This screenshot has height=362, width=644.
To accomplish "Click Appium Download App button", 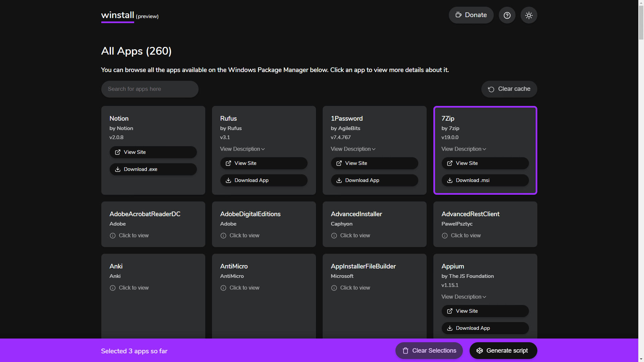I will [x=485, y=328].
